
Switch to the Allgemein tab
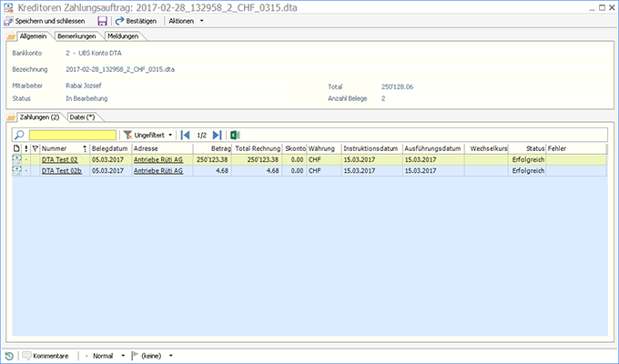click(x=33, y=36)
